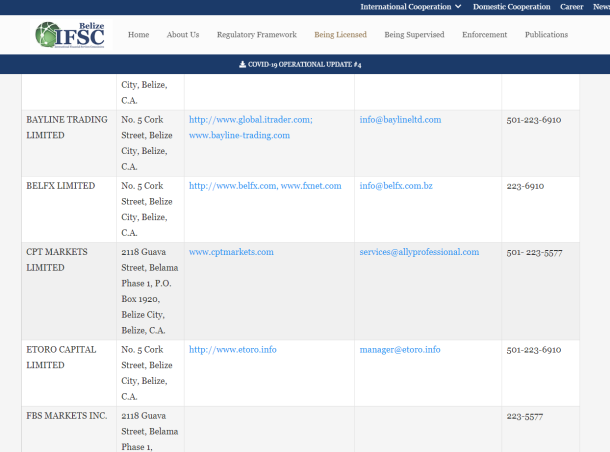Email services@allyprofessional.com
Viewport: 610px width, 452px height.
pyautogui.click(x=419, y=252)
